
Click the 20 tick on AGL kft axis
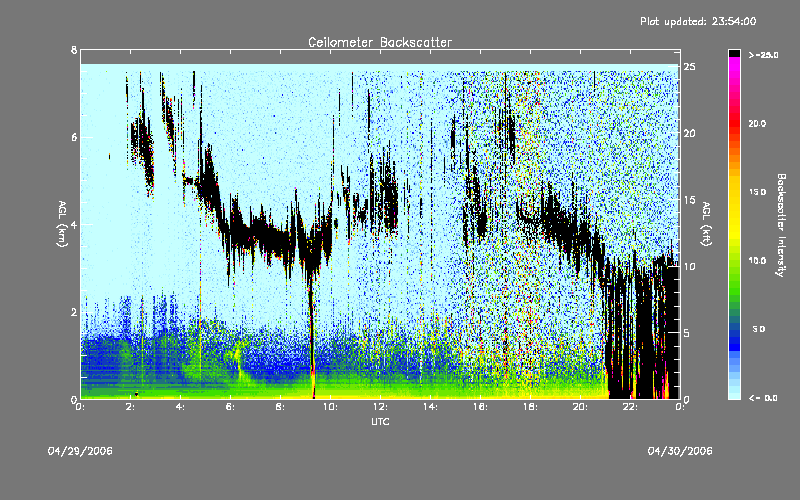point(690,133)
